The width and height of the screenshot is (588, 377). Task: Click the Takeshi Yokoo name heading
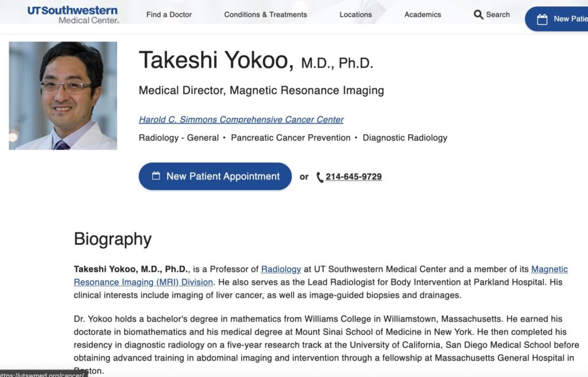tap(216, 60)
